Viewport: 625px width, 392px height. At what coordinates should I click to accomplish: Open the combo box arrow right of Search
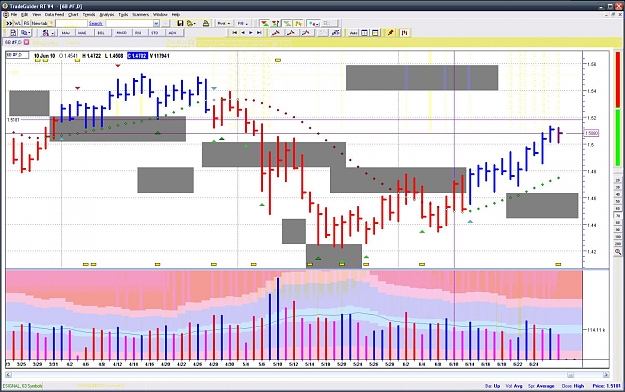click(156, 24)
